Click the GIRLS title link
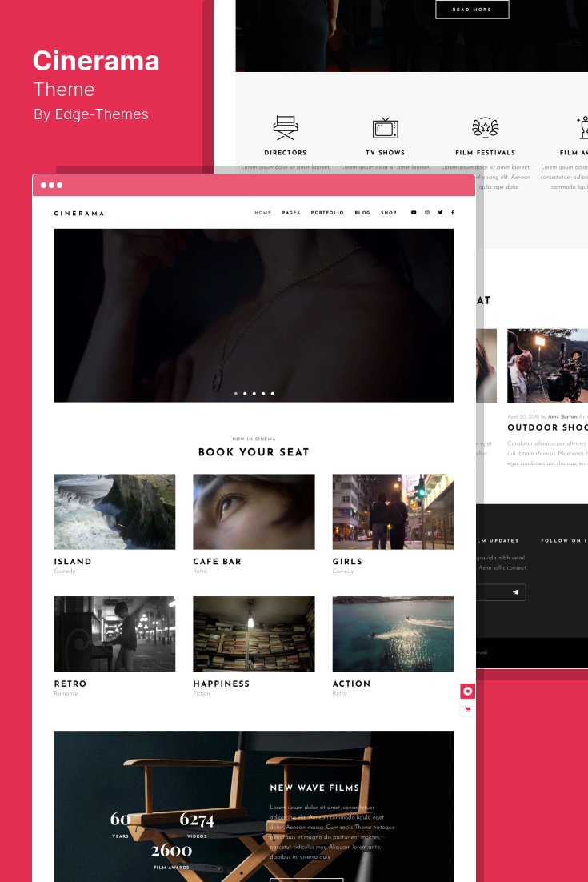The image size is (588, 882). (347, 561)
